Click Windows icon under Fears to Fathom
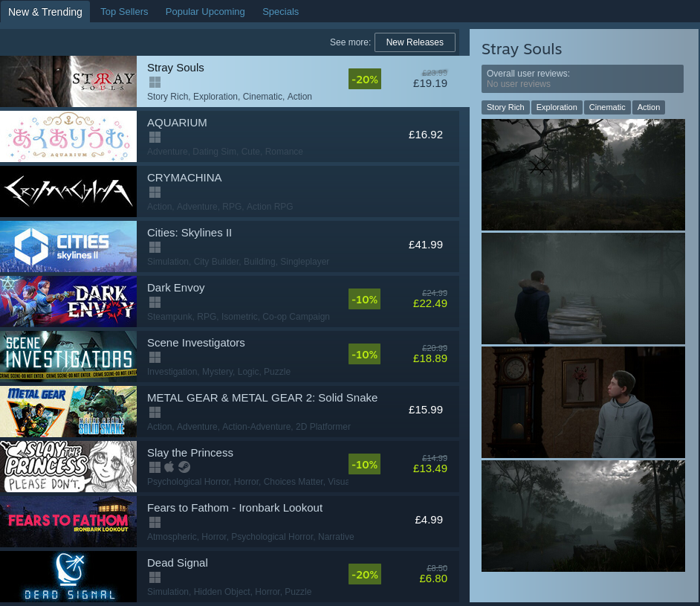 pos(155,522)
